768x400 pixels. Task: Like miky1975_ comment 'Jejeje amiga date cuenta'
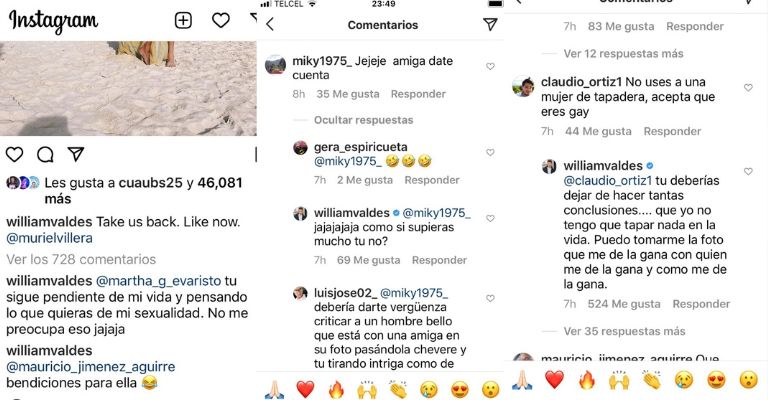[x=490, y=67]
